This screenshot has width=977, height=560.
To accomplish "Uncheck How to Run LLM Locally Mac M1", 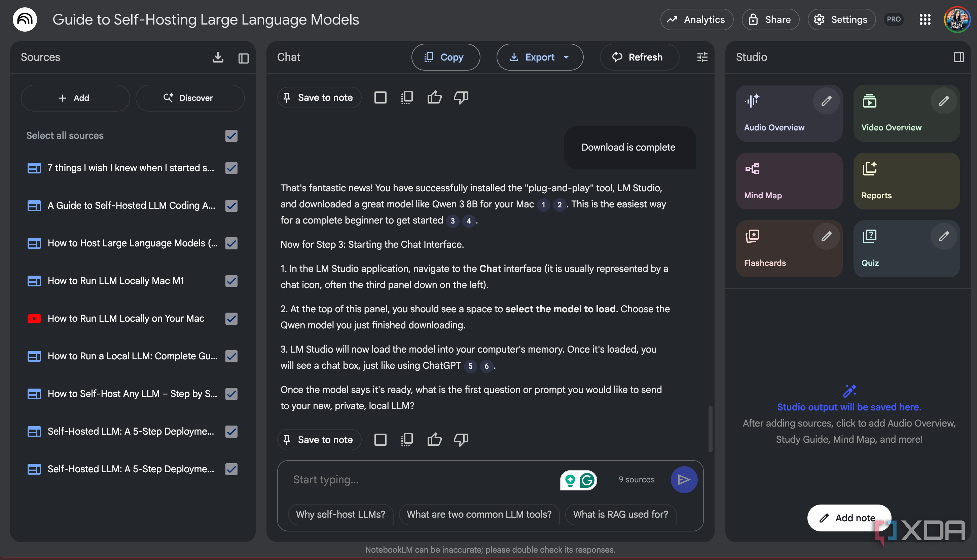I will (231, 281).
